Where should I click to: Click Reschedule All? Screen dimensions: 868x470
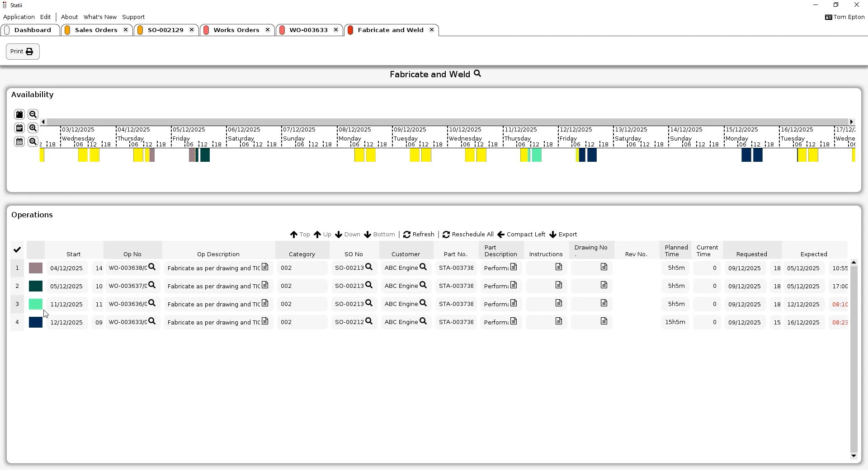point(468,235)
